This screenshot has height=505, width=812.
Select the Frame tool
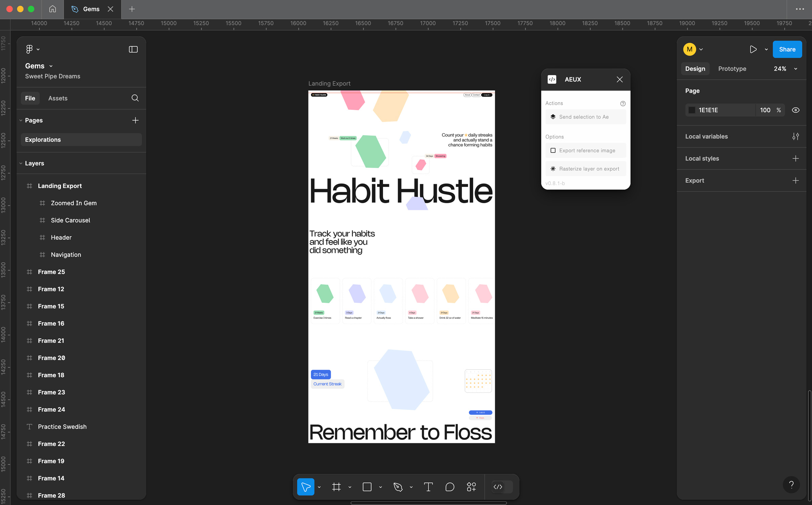coord(336,487)
